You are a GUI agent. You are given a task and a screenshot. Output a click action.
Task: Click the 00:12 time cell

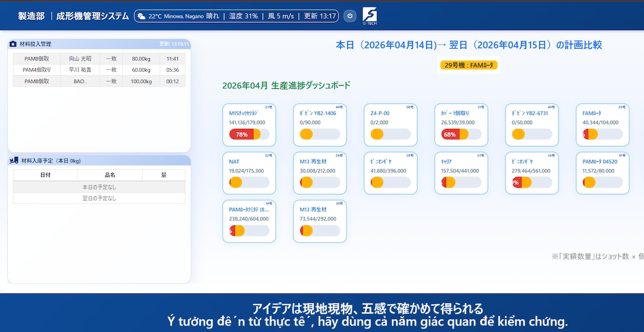(x=173, y=81)
